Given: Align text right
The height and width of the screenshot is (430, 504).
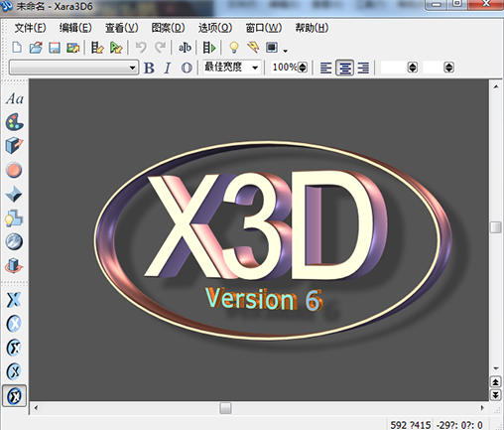Looking at the screenshot, I should pos(363,69).
